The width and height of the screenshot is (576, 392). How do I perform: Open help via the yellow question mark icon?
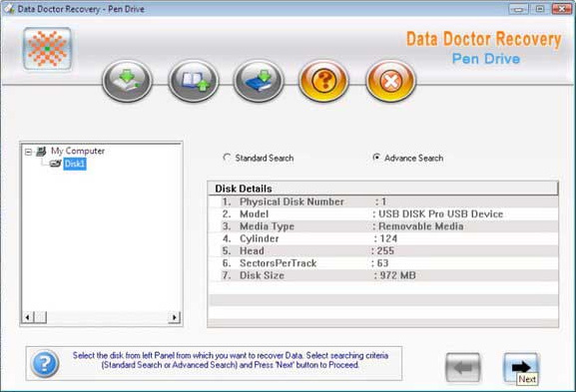click(x=323, y=81)
